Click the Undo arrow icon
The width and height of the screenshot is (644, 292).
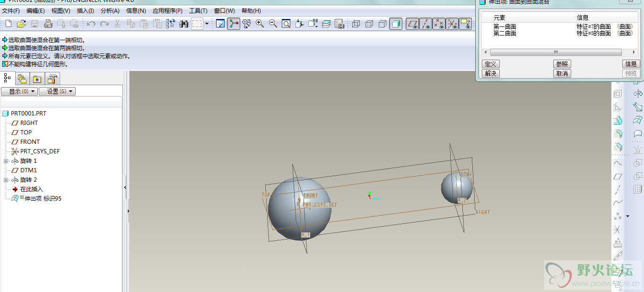tap(91, 24)
